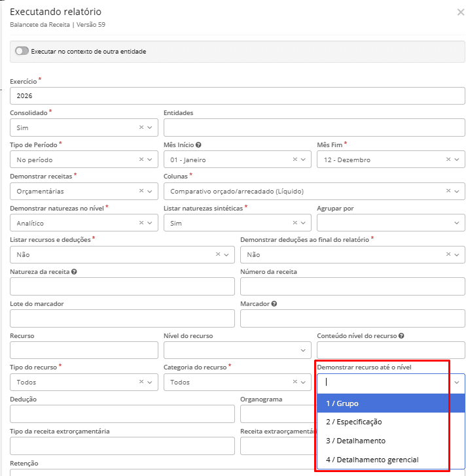The image size is (466, 476).
Task: Clear the Colunas selection
Action: pyautogui.click(x=448, y=191)
